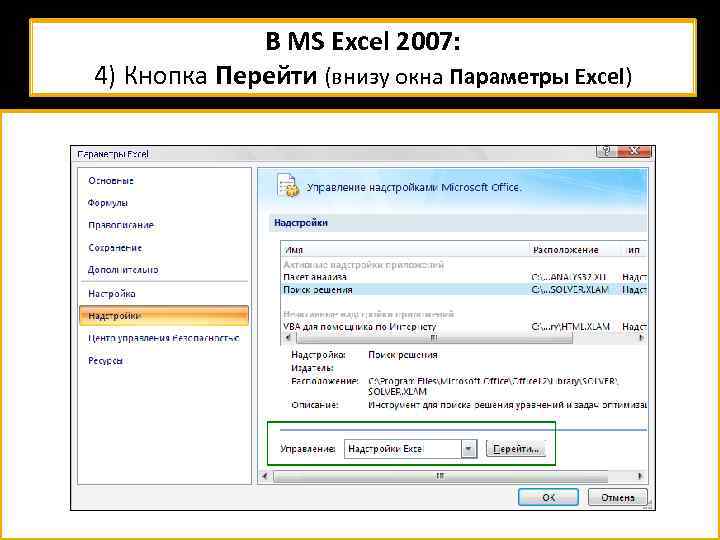
Task: Sort by the Имя column header
Action: click(405, 250)
